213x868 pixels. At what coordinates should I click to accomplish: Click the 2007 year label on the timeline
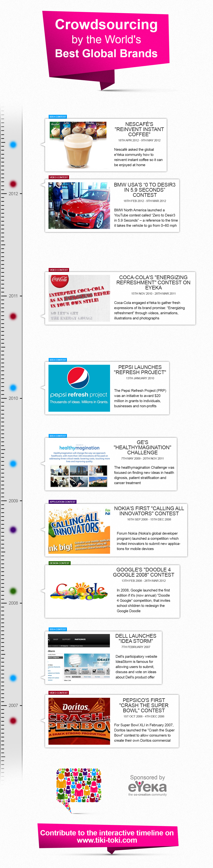pyautogui.click(x=13, y=705)
